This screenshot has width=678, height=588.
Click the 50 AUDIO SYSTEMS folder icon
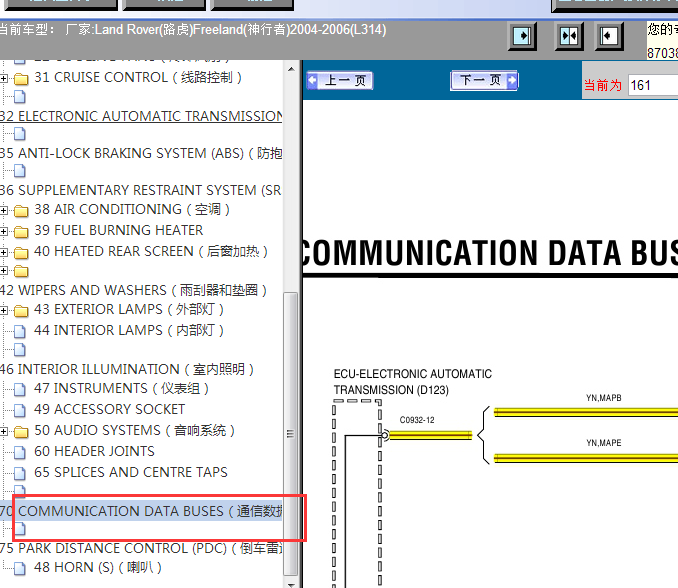[21, 431]
